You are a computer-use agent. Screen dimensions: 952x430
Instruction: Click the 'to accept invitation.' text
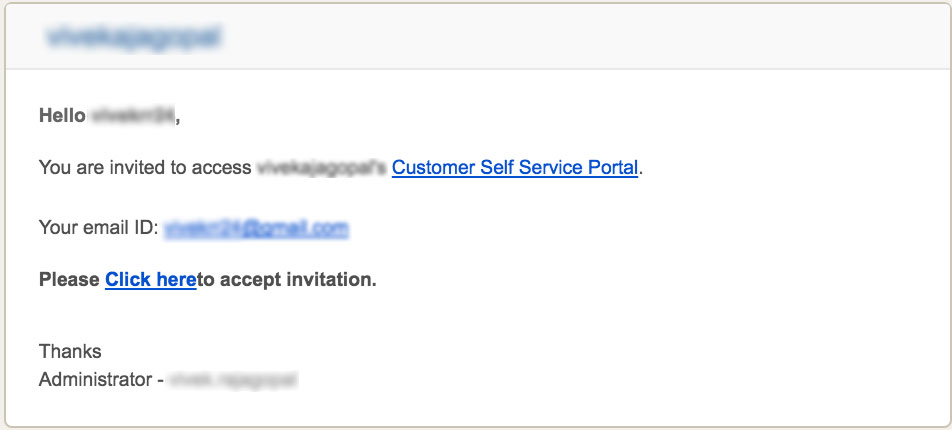coord(287,279)
